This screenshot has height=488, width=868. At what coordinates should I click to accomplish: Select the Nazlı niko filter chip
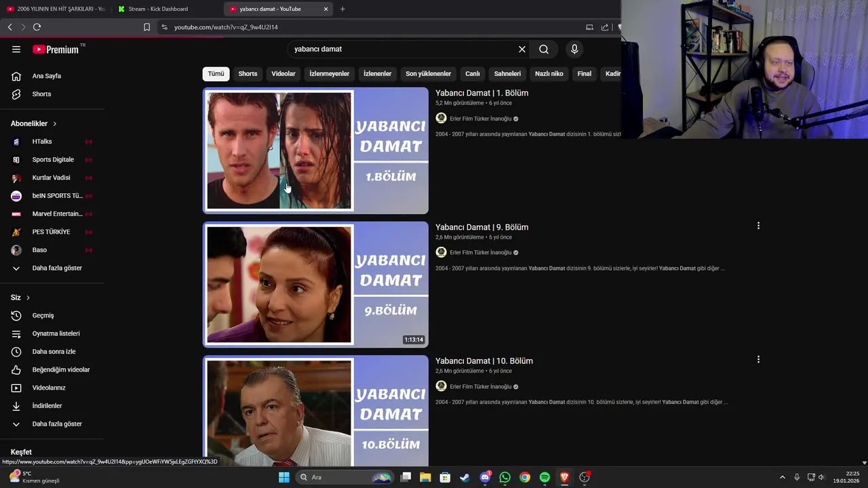(549, 74)
